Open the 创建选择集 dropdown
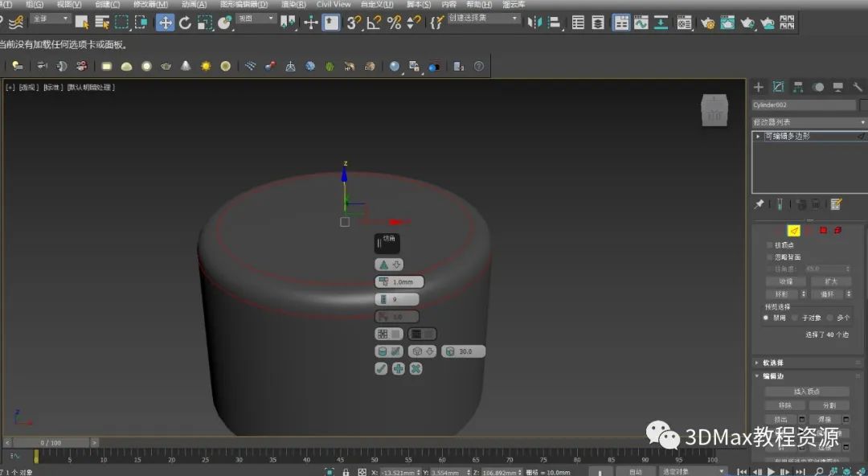This screenshot has height=476, width=868. (484, 18)
